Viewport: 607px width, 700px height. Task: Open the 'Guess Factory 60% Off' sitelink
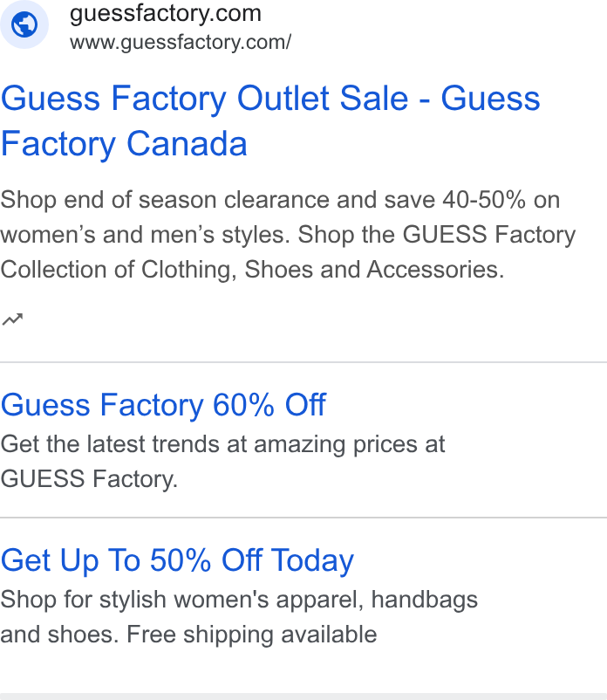(163, 405)
